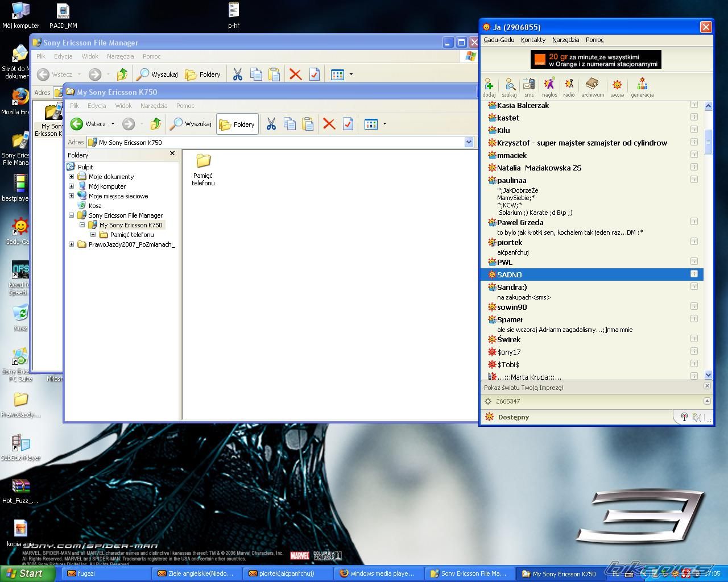Viewport: 728px width, 582px height.
Task: Open the Adres bar dropdown arrow
Action: click(469, 142)
